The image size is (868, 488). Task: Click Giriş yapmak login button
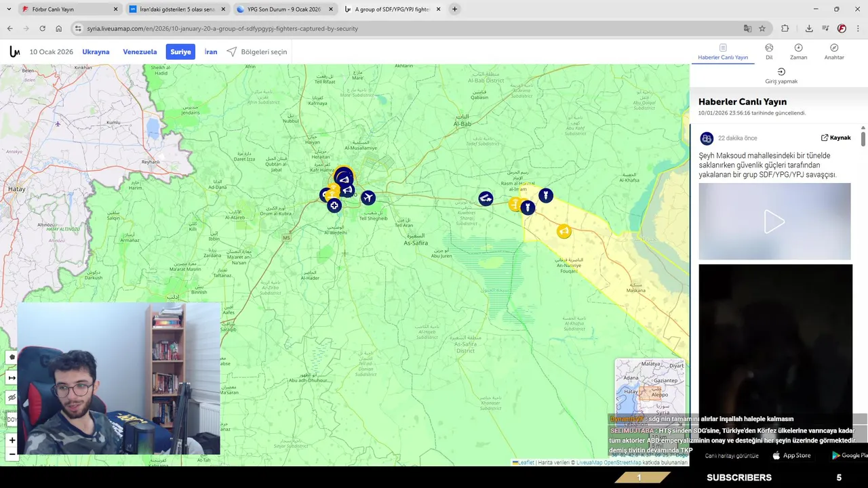click(781, 76)
